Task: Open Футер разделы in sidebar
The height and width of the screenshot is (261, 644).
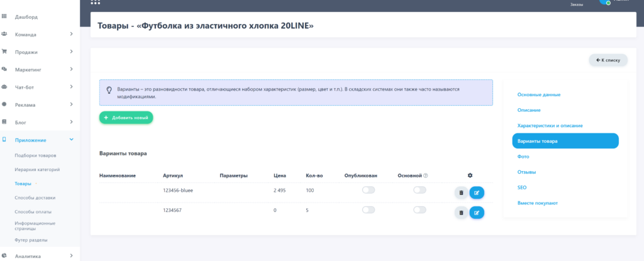Action: tap(31, 240)
